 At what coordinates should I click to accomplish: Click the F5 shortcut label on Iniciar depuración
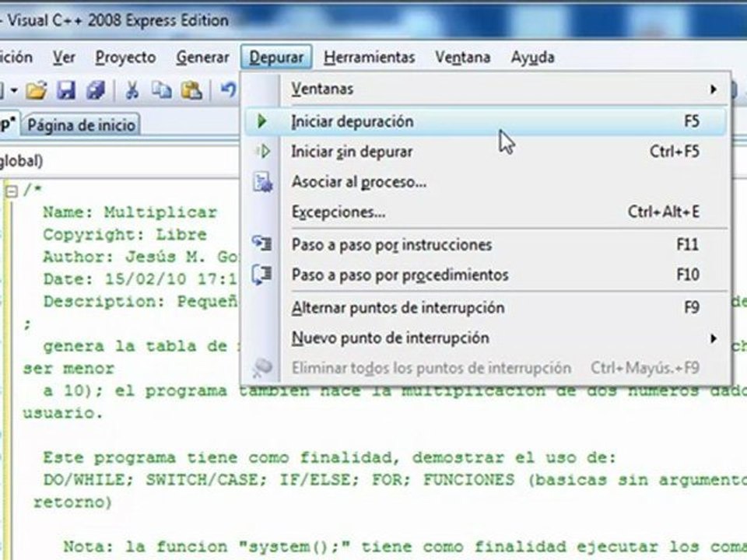pyautogui.click(x=692, y=121)
